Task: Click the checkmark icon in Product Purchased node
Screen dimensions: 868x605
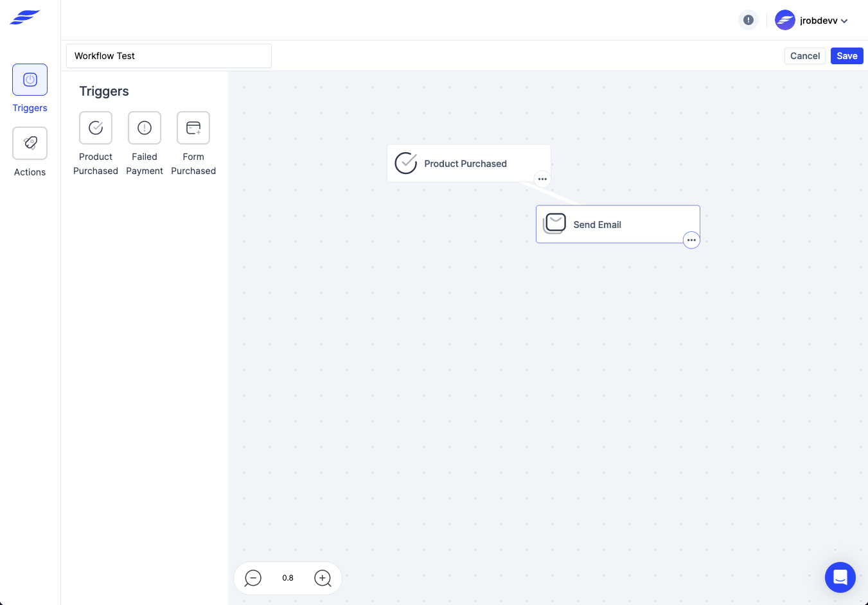Action: coord(406,163)
